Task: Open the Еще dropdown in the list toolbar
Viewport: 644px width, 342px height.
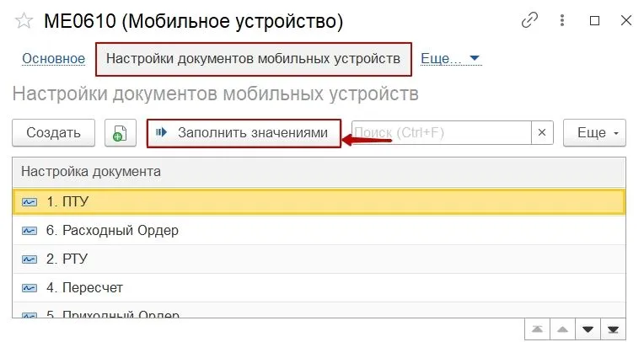Action: pos(594,133)
